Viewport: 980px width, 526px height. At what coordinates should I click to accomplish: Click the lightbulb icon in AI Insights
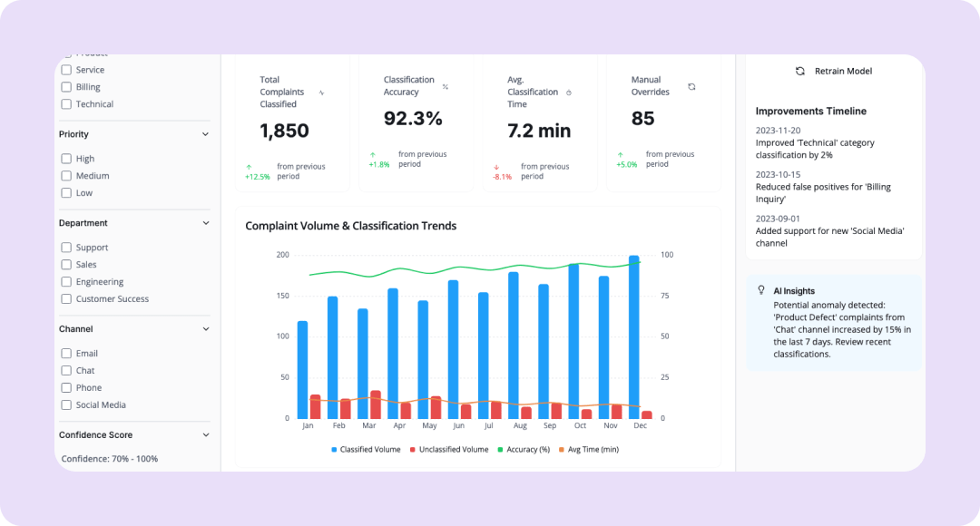(760, 290)
